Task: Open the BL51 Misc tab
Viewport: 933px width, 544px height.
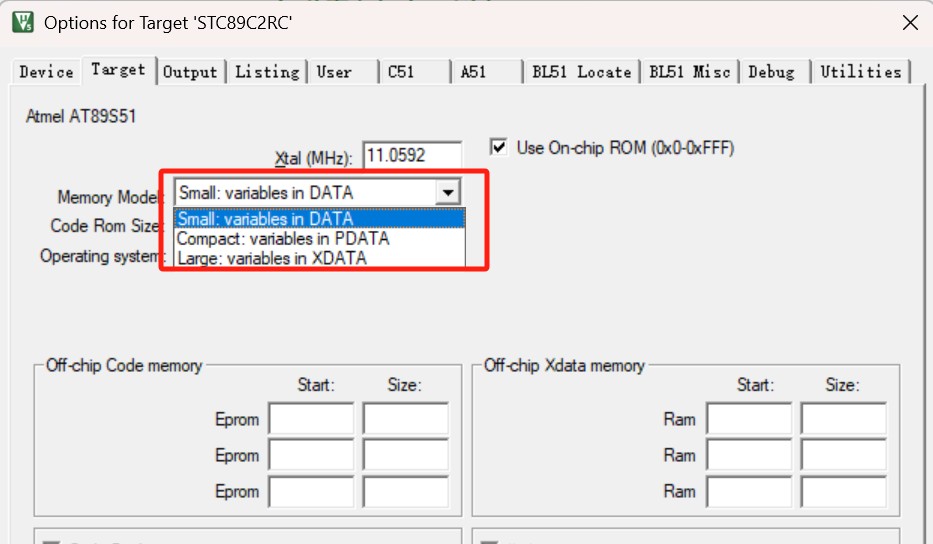Action: click(690, 72)
